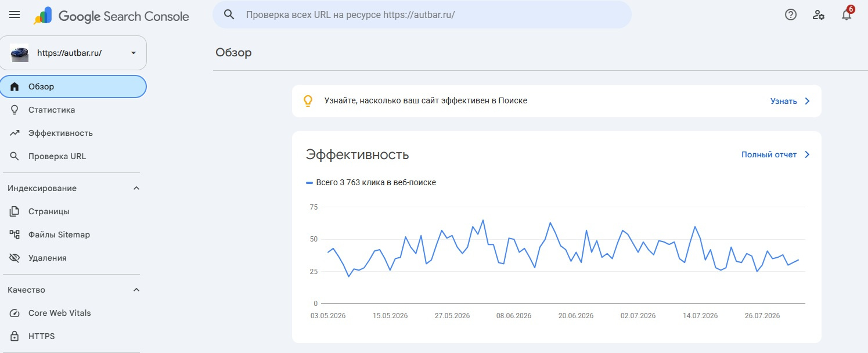The width and height of the screenshot is (868, 353).
Task: Click the 27.05.2026 date axis label
Action: (x=452, y=316)
